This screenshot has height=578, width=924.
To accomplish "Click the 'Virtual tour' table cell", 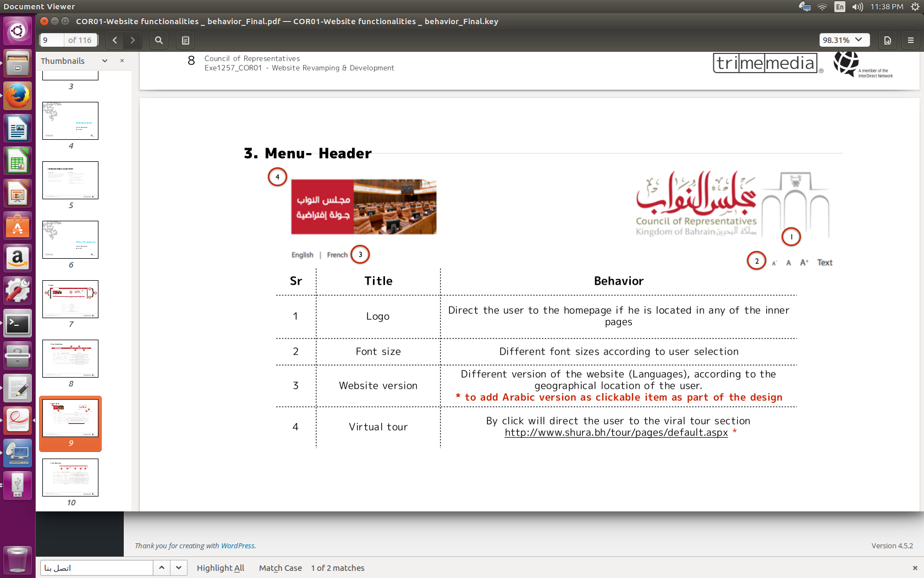I will tap(378, 427).
